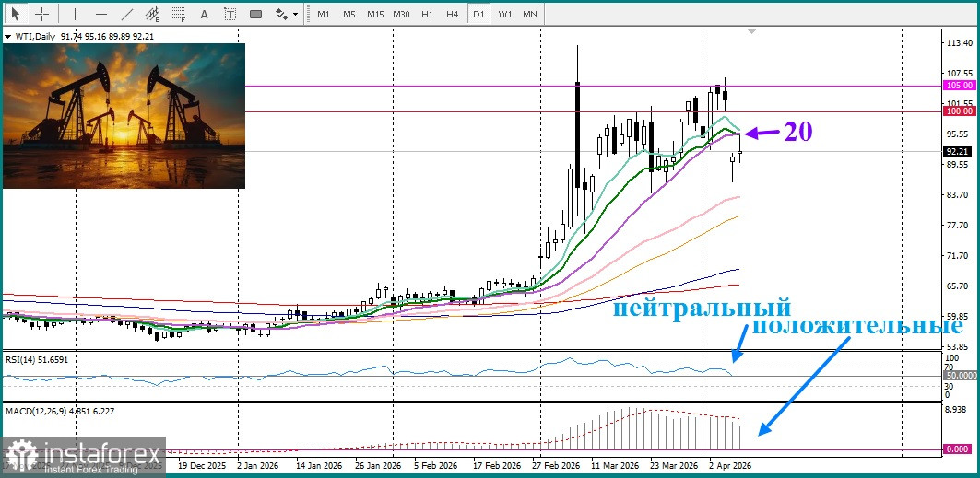
Task: Pick the trendline drawing tool
Action: (x=126, y=14)
